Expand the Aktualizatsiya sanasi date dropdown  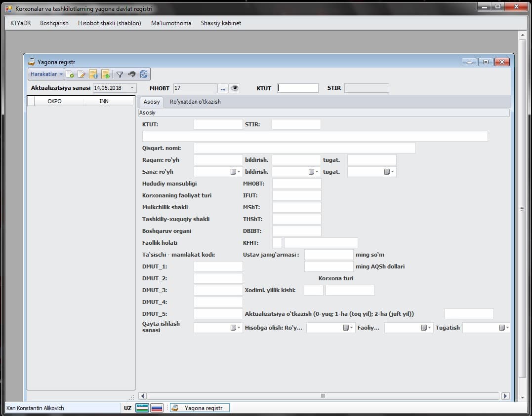coord(132,88)
